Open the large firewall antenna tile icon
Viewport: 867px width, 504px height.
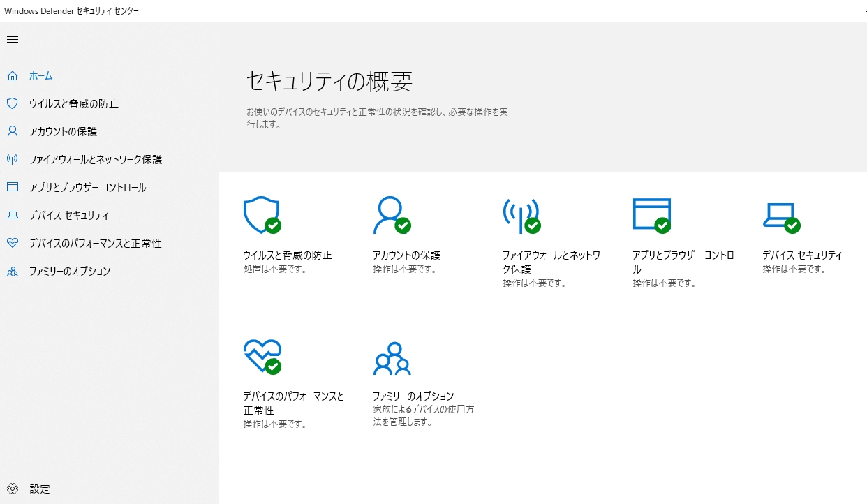(x=521, y=216)
